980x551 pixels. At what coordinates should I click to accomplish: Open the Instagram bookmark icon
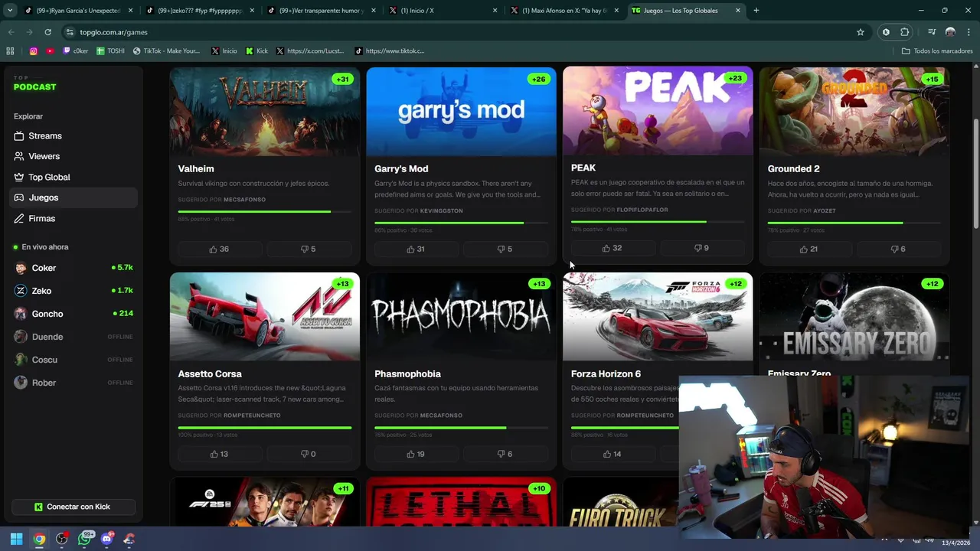tap(34, 51)
